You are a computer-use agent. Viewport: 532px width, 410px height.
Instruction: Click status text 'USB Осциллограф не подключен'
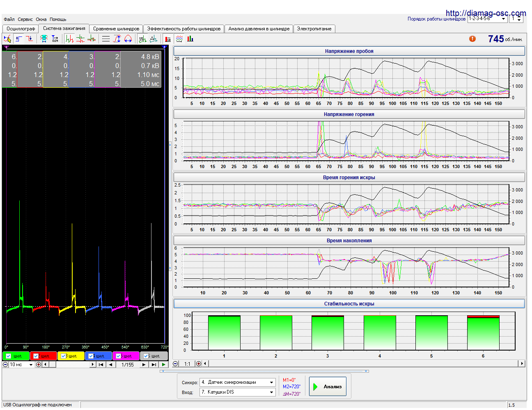click(x=37, y=405)
